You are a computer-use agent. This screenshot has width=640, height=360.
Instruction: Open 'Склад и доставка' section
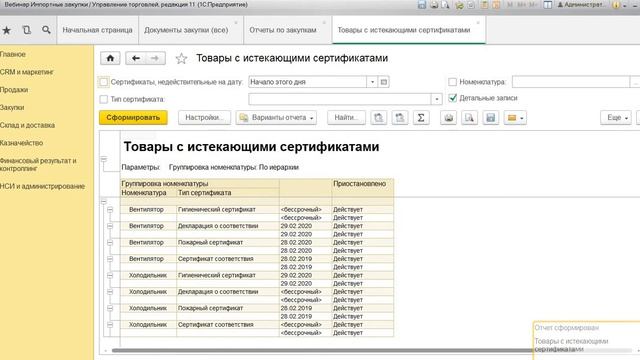[27, 125]
